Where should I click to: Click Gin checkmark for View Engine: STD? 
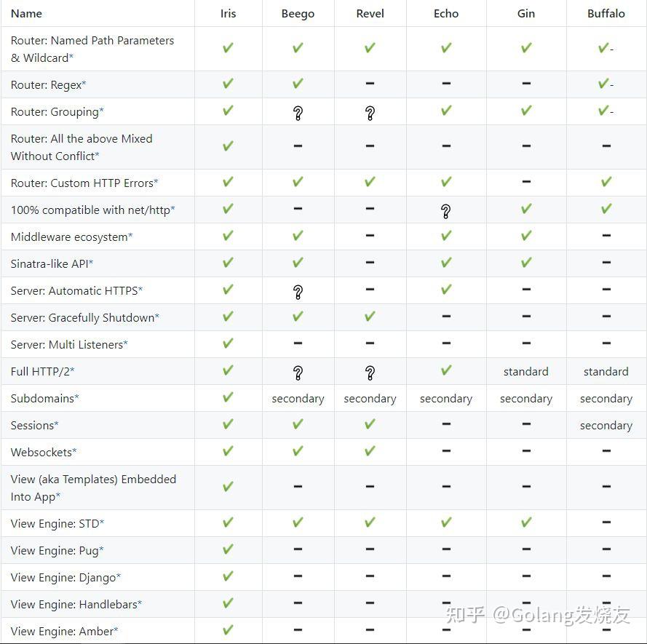(x=525, y=522)
